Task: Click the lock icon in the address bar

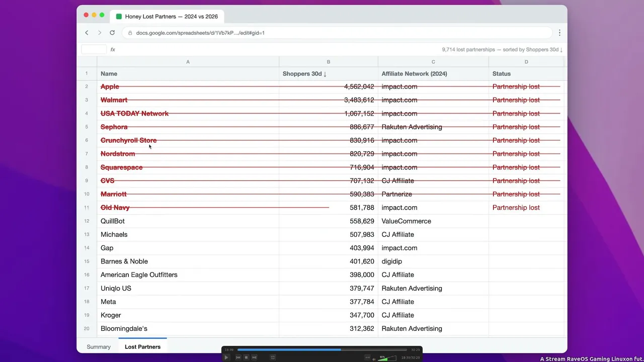Action: (130, 33)
